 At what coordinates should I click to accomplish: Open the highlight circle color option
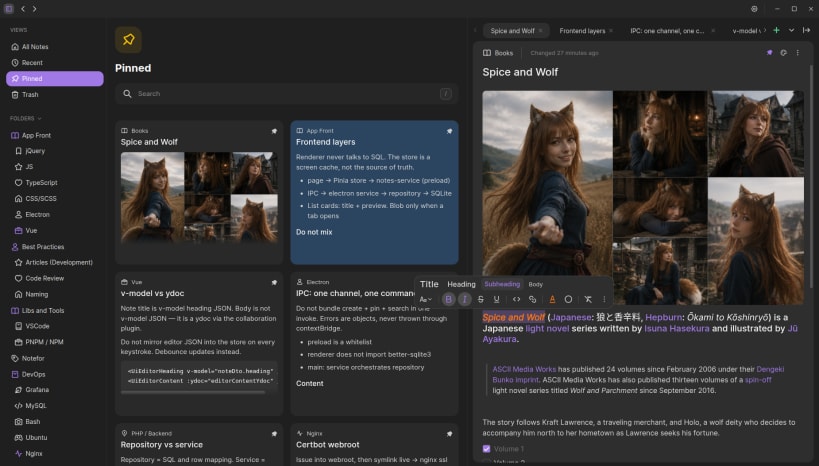tap(568, 299)
